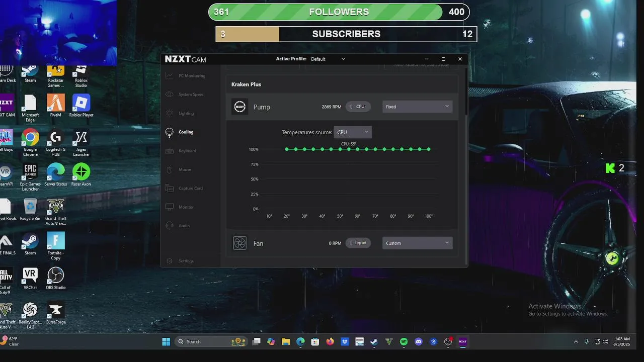Open Firefox from taskbar

330,342
